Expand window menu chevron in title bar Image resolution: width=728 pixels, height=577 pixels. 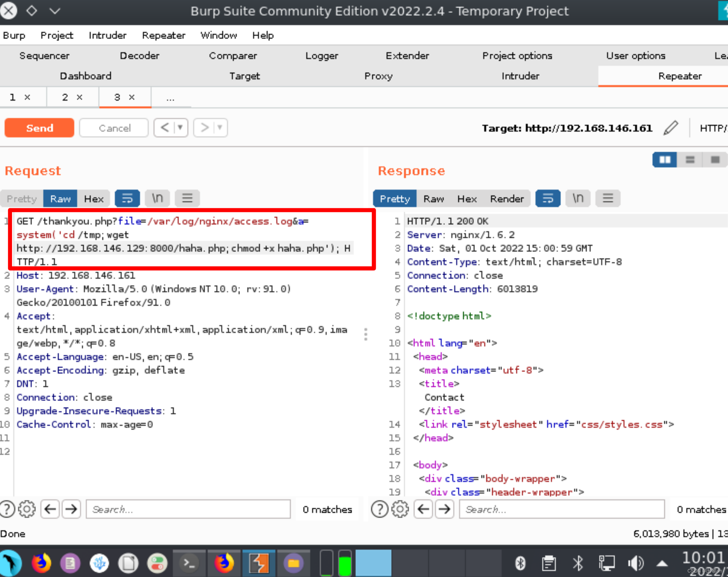click(55, 11)
